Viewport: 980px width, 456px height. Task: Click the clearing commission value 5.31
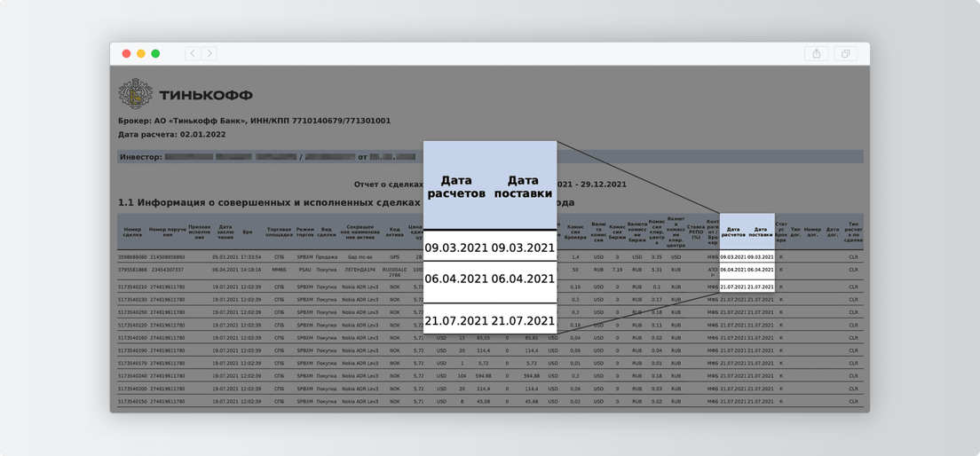[x=656, y=270]
